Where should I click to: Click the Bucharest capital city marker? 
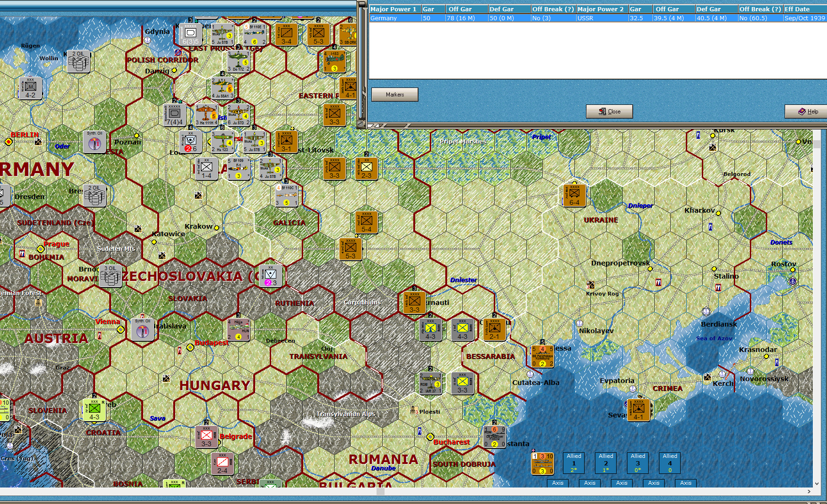430,437
